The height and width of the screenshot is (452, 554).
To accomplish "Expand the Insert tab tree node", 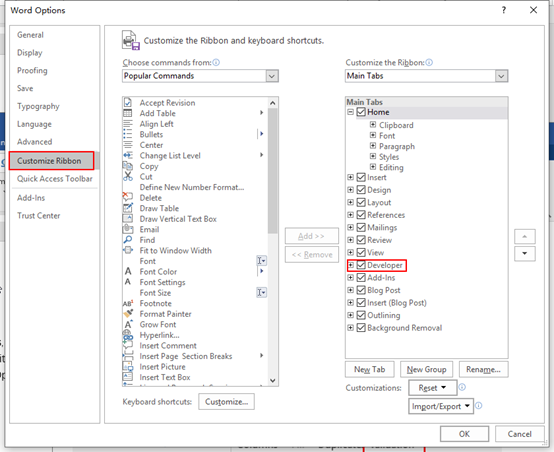I will [350, 177].
